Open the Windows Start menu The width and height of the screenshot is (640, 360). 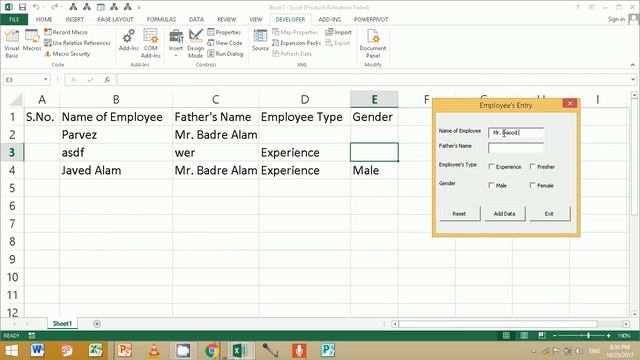pos(11,350)
